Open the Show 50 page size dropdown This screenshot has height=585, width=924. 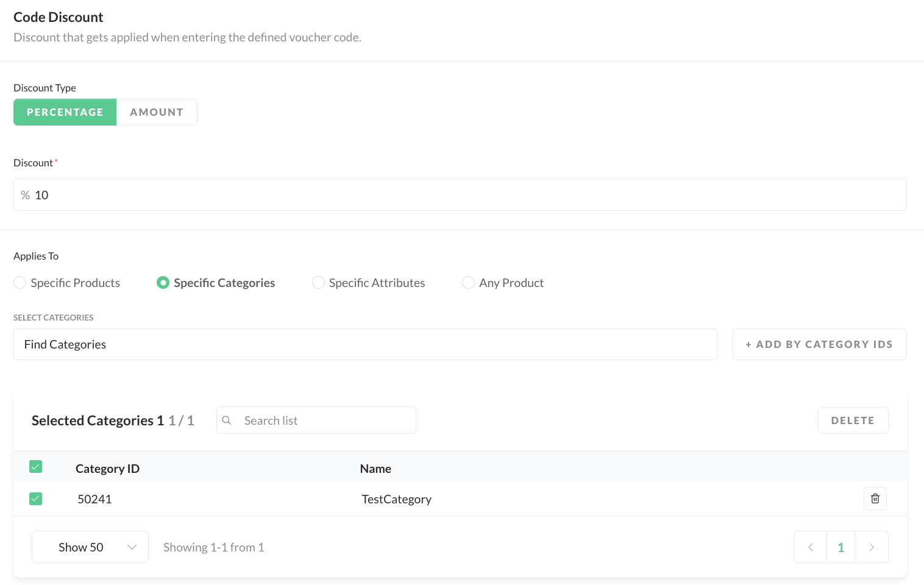tap(90, 547)
